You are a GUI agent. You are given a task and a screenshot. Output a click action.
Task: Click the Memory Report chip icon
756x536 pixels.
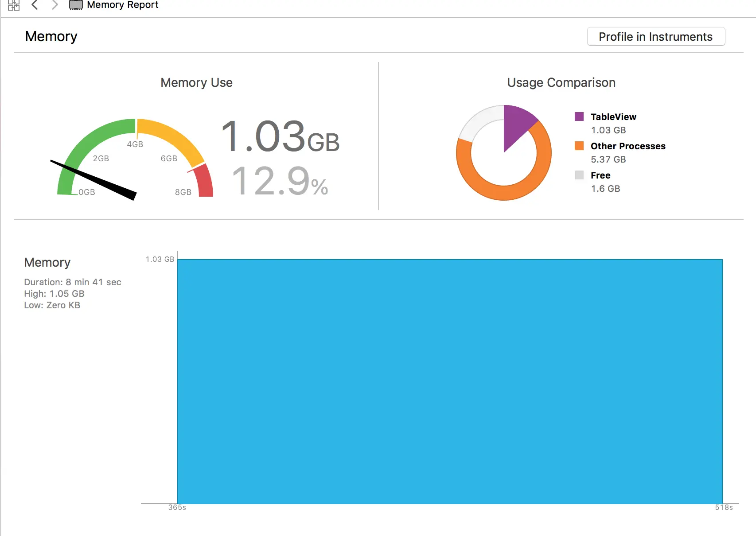point(76,5)
